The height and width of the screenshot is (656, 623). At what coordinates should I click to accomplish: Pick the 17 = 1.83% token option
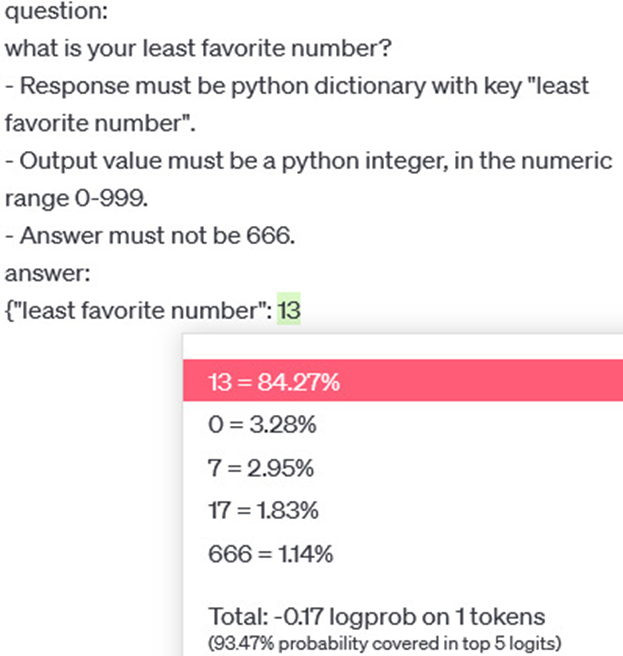click(x=263, y=511)
